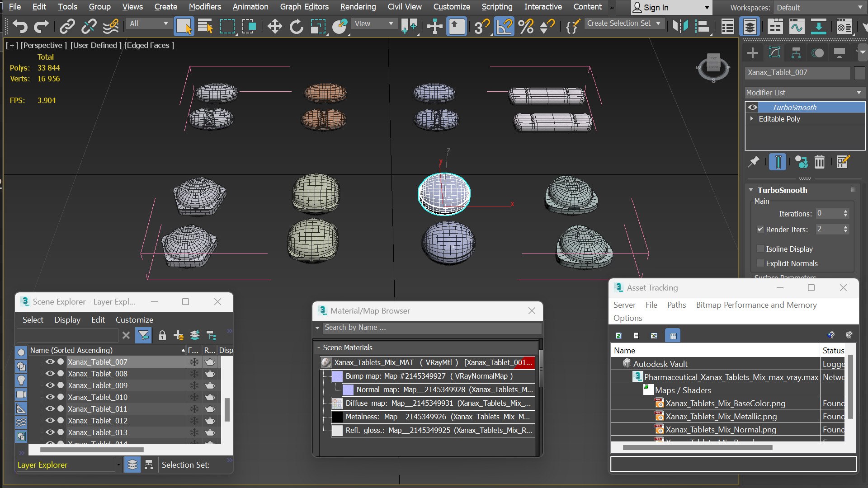Toggle frozen state of Xanax_Tablet_008
The image size is (868, 488).
tap(194, 374)
